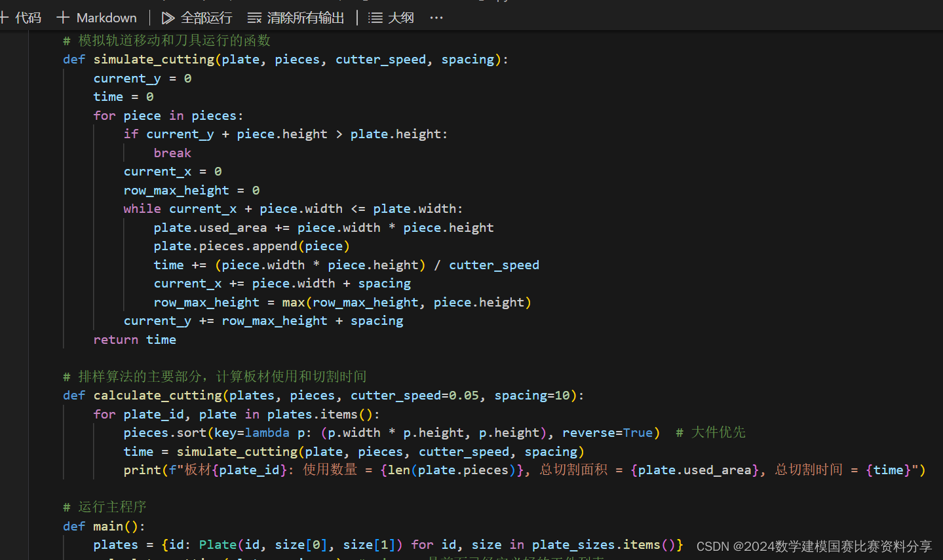Click the 'if current_y + piece.height' condition
Image resolution: width=943 pixels, height=560 pixels.
286,134
